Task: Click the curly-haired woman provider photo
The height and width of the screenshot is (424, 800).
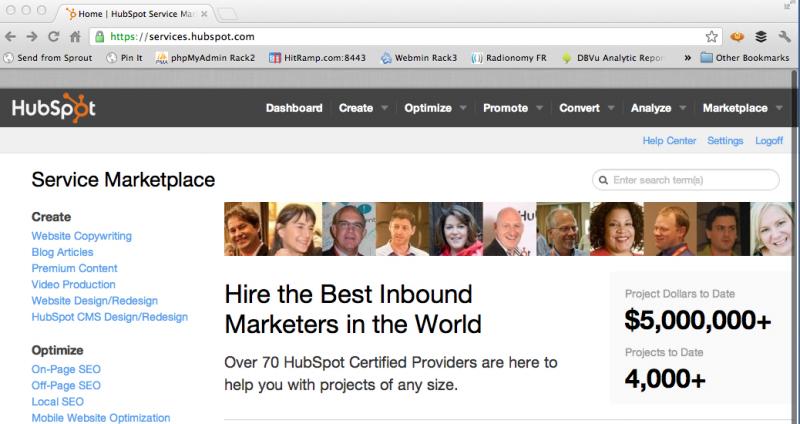Action: click(617, 229)
